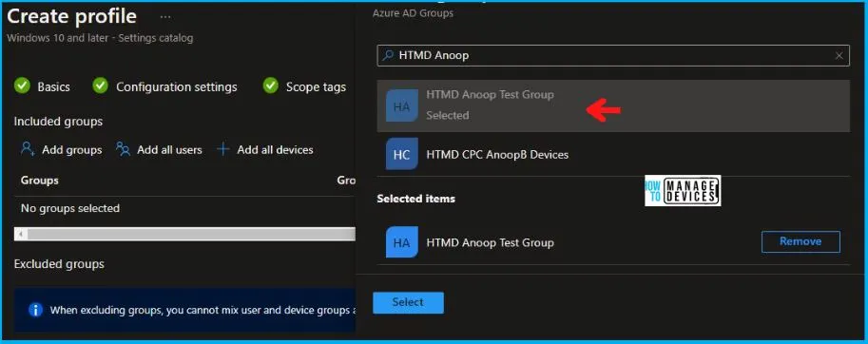The width and height of the screenshot is (868, 344).
Task: Open the ellipsis menu beside Create profile
Action: [165, 17]
